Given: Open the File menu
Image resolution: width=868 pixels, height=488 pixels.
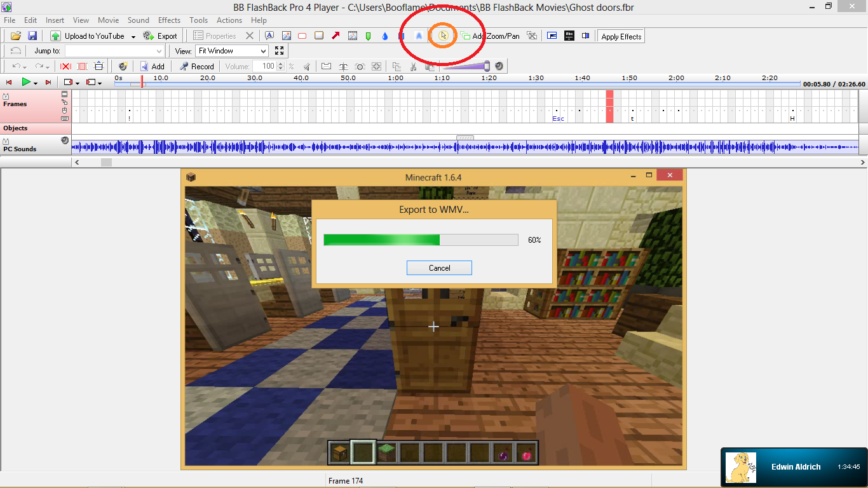Looking at the screenshot, I should (x=10, y=20).
